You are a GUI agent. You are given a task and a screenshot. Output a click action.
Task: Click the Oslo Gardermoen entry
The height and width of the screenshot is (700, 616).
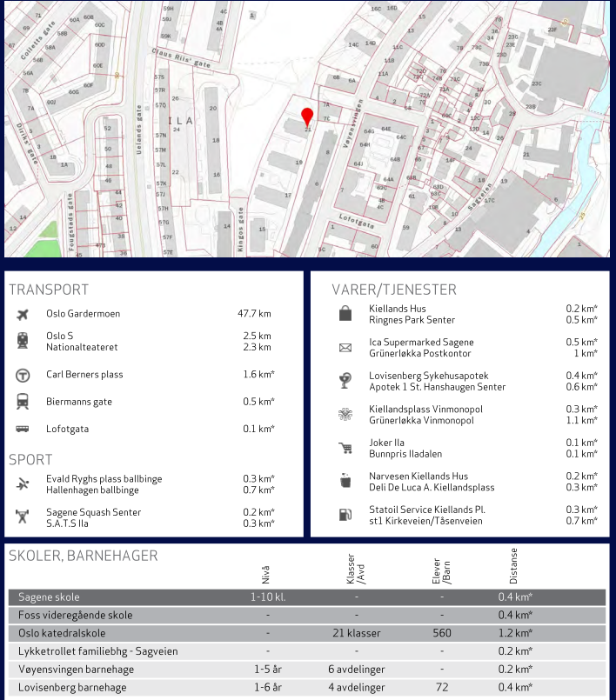pyautogui.click(x=83, y=314)
